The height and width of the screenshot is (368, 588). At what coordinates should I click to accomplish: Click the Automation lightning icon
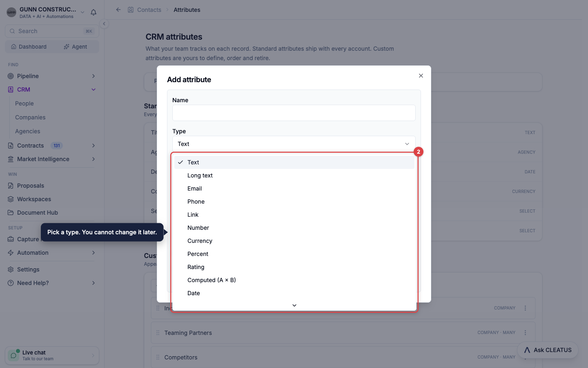click(11, 253)
